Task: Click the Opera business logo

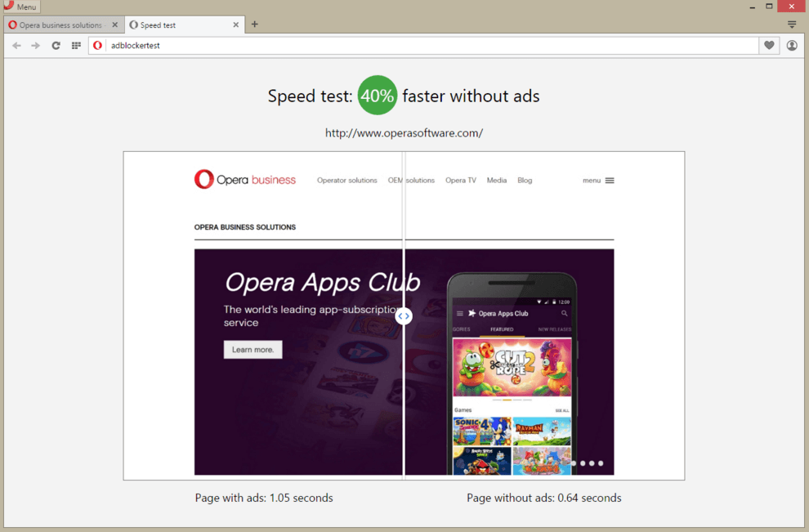Action: point(244,180)
